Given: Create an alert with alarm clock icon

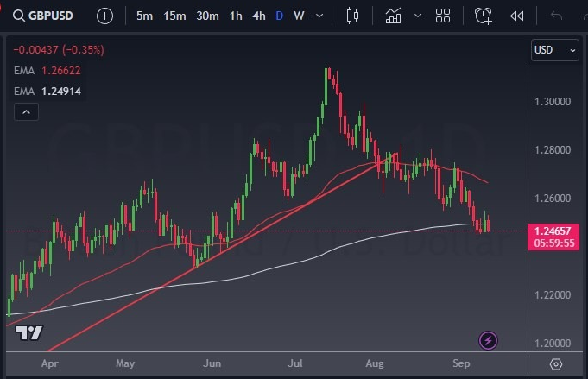Looking at the screenshot, I should click(484, 16).
